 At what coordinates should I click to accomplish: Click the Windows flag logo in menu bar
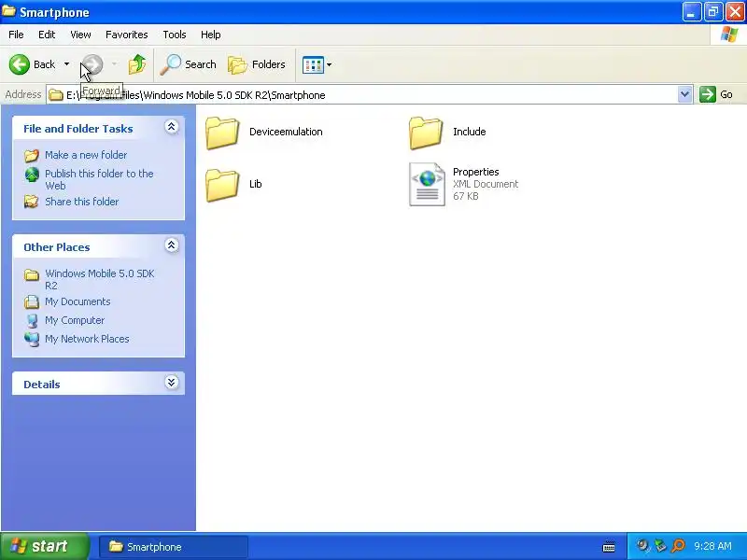click(x=729, y=35)
